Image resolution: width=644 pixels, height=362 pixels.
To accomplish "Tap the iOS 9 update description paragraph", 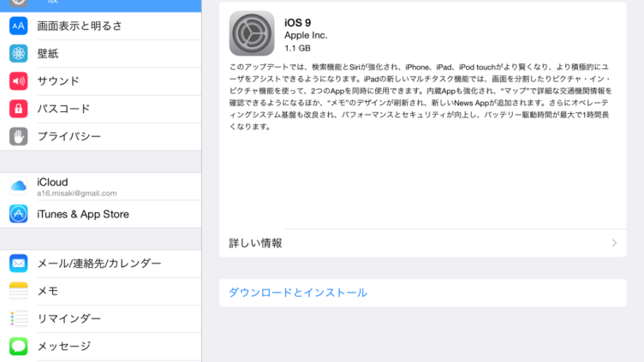I will (420, 97).
